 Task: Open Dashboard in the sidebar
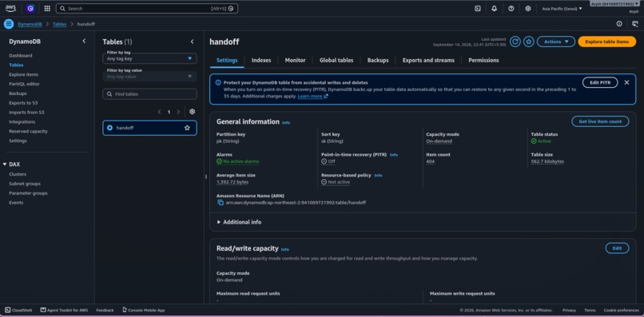coord(21,55)
